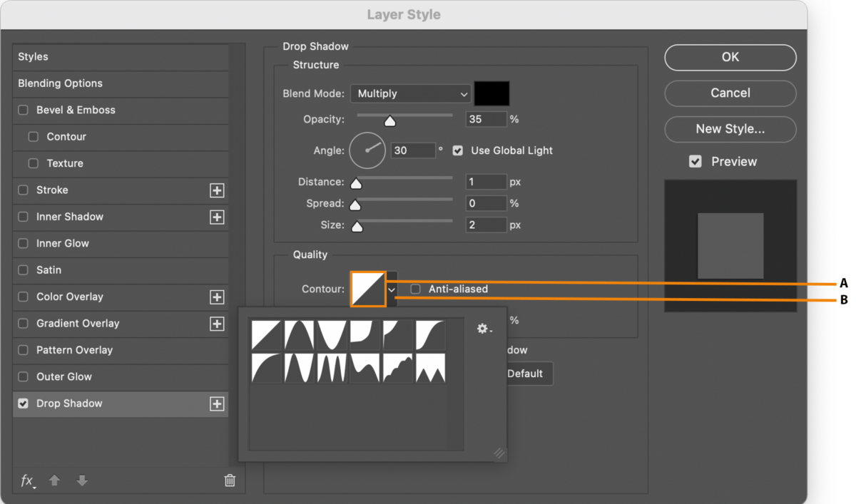Screen dimensions: 856x504
Task: Open the Blend Mode dropdown
Action: point(410,93)
